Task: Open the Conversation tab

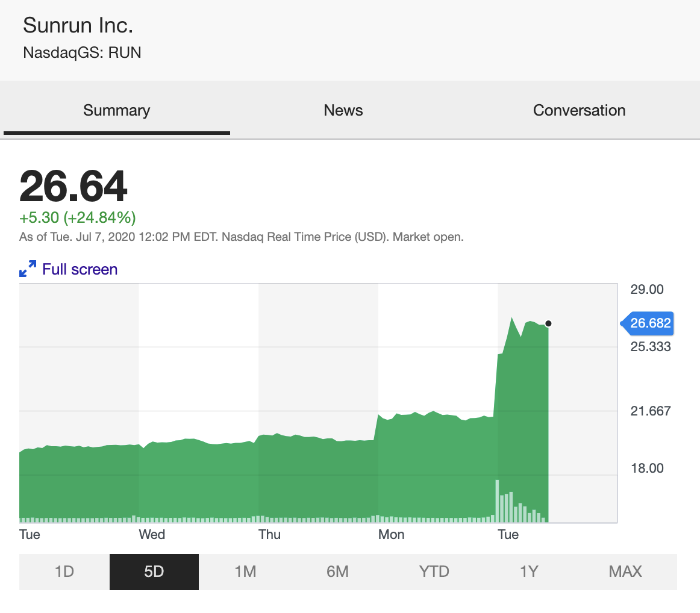Action: click(x=579, y=111)
